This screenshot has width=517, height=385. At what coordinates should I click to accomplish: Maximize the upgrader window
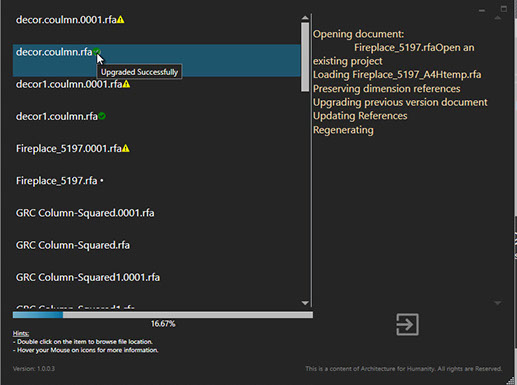click(504, 9)
